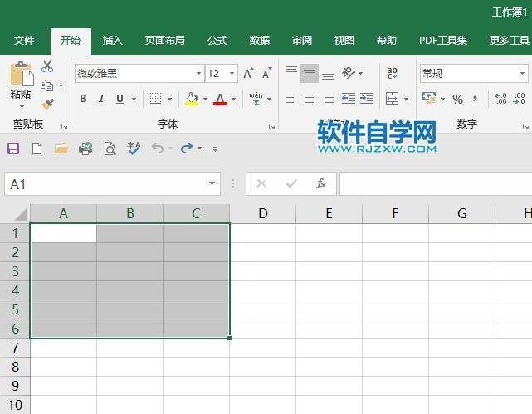Click the text orientation icon

pos(348,72)
